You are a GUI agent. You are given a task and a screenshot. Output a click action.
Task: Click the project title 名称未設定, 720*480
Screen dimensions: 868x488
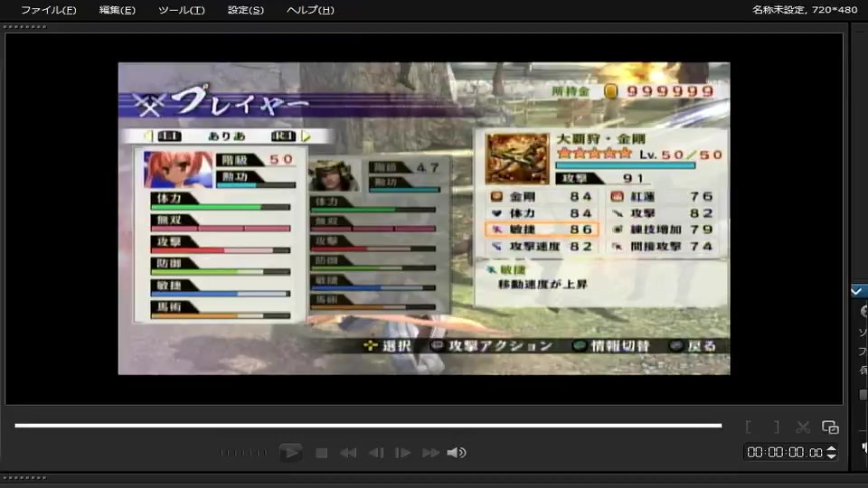point(805,9)
